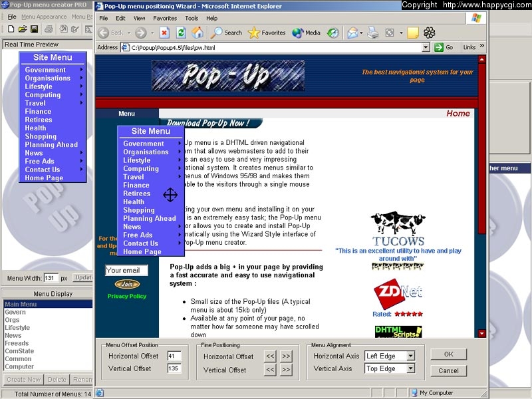The height and width of the screenshot is (399, 532).
Task: Click the Cancel button in the wizard
Action: 448,370
